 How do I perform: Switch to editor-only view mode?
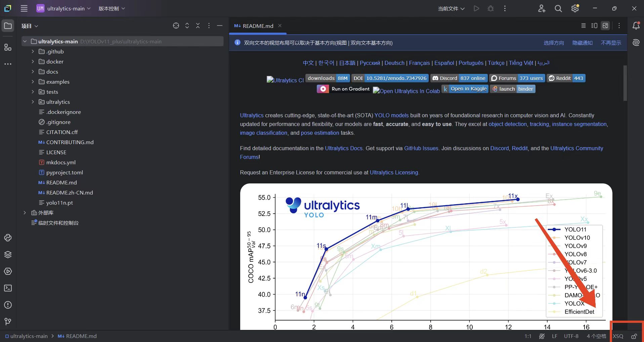[x=584, y=26]
